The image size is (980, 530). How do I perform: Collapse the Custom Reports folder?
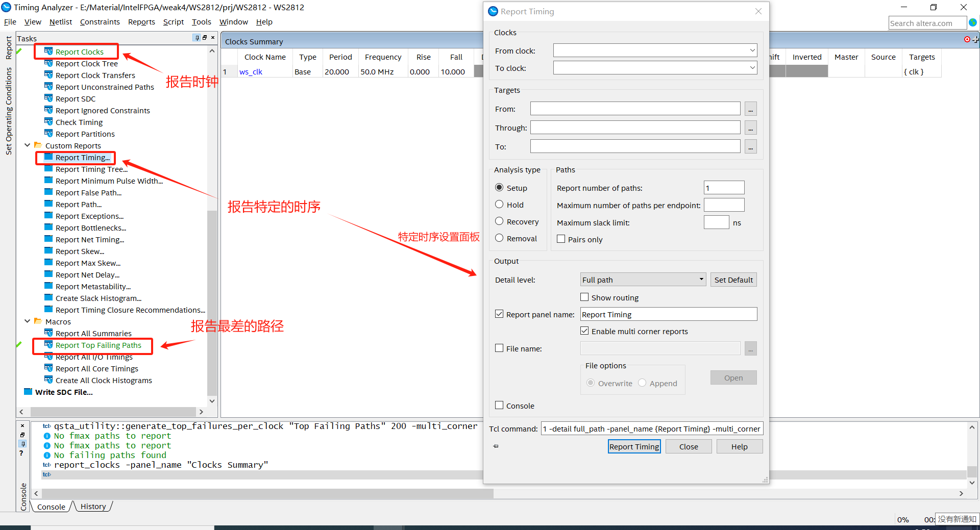(x=28, y=145)
